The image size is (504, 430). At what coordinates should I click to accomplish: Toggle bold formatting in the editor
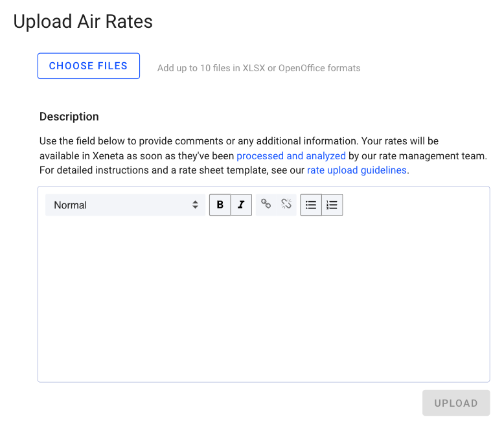(x=220, y=205)
